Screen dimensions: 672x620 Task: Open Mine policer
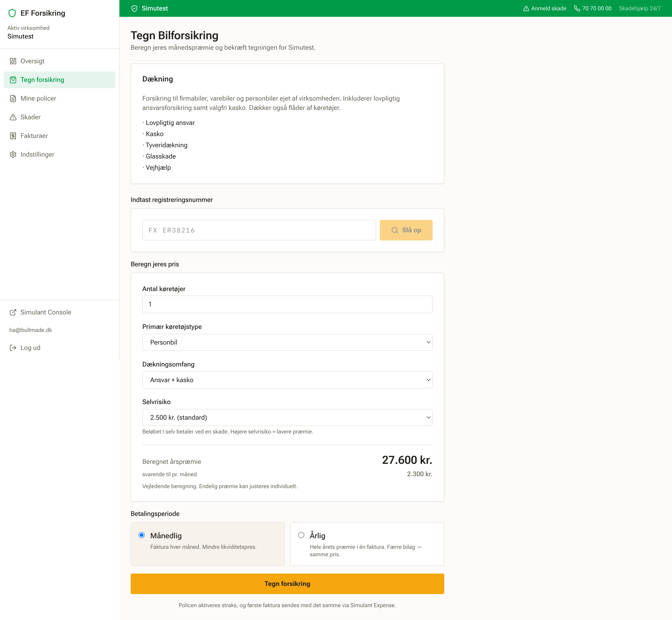pos(59,98)
